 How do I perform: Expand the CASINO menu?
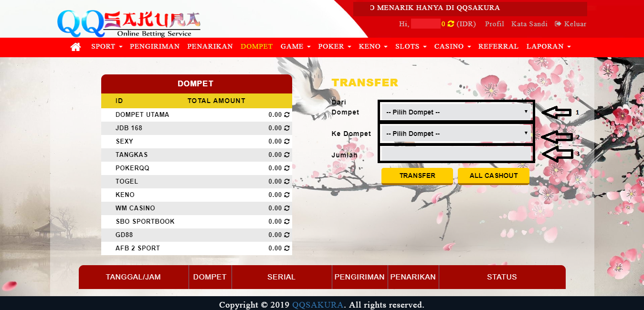pyautogui.click(x=453, y=47)
